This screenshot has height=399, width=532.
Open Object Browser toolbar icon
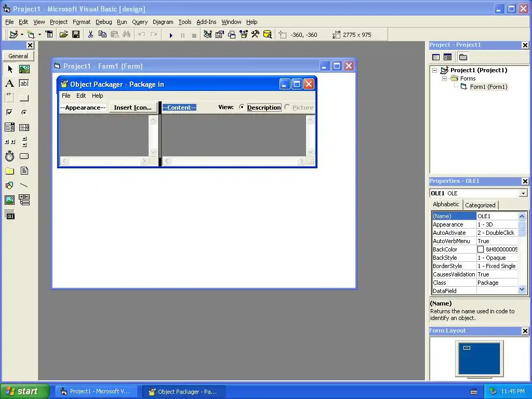pos(244,34)
